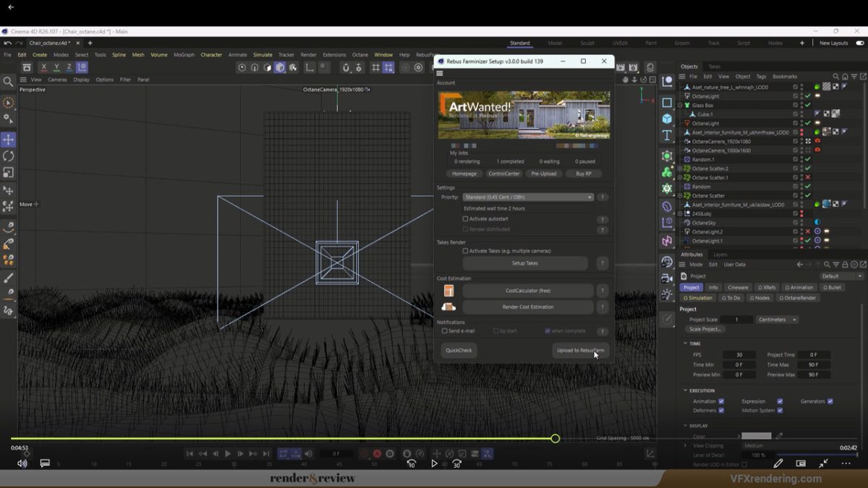Click the Render View icon in the top toolbar
868x488 pixels.
tap(619, 67)
